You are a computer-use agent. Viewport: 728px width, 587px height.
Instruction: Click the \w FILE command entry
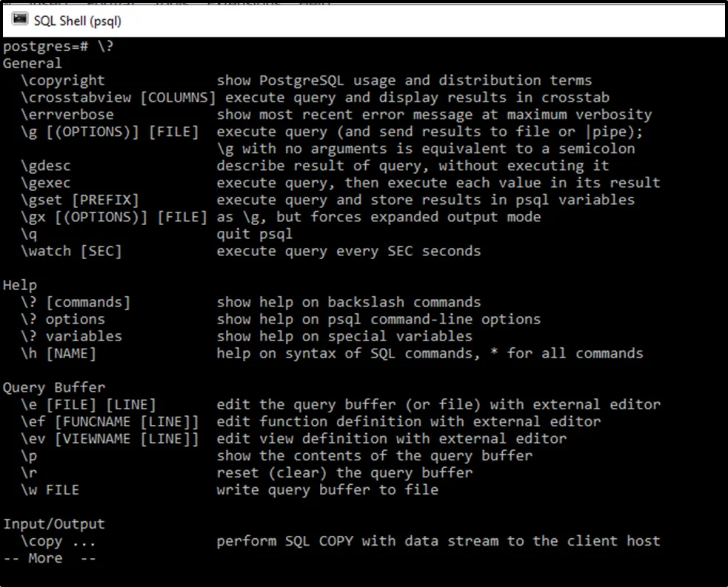(x=50, y=489)
